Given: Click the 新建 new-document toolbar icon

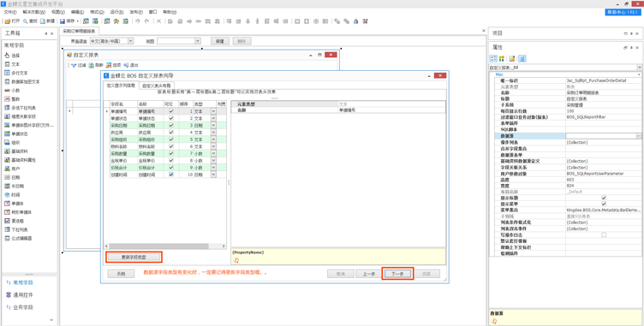Looking at the screenshot, I should point(42,21).
